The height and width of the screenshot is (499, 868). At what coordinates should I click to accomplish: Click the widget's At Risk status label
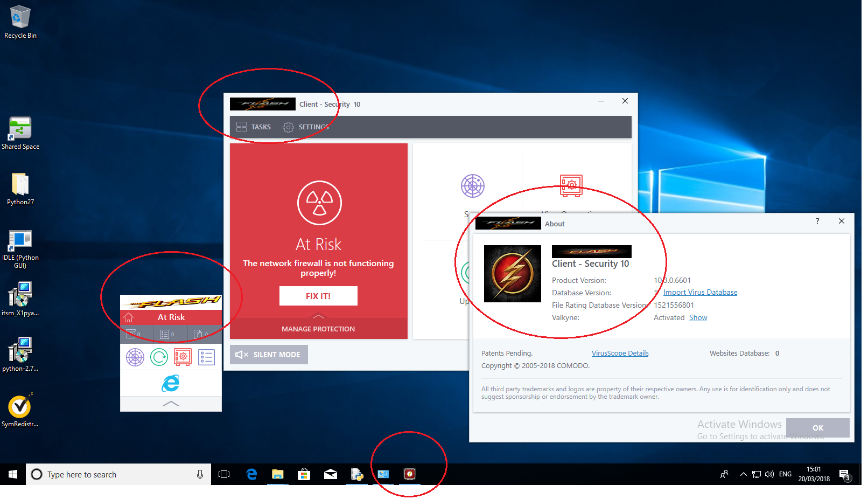click(171, 317)
